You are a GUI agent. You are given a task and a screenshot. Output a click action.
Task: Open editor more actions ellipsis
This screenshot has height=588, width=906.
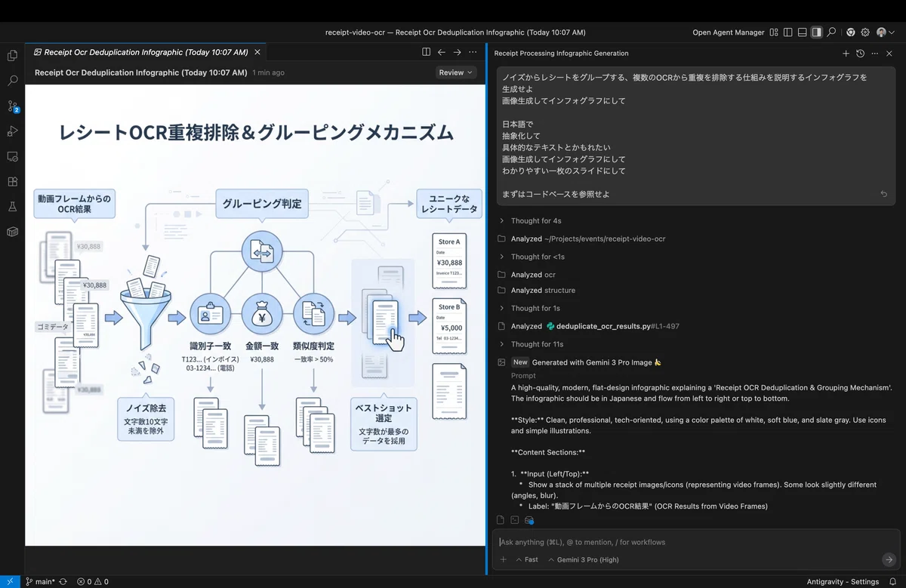[x=473, y=52]
